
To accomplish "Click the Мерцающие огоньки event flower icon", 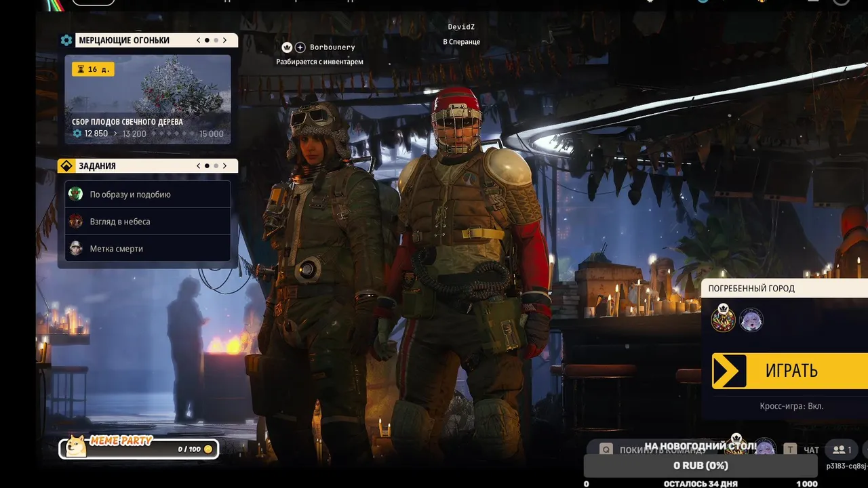I will (x=66, y=40).
